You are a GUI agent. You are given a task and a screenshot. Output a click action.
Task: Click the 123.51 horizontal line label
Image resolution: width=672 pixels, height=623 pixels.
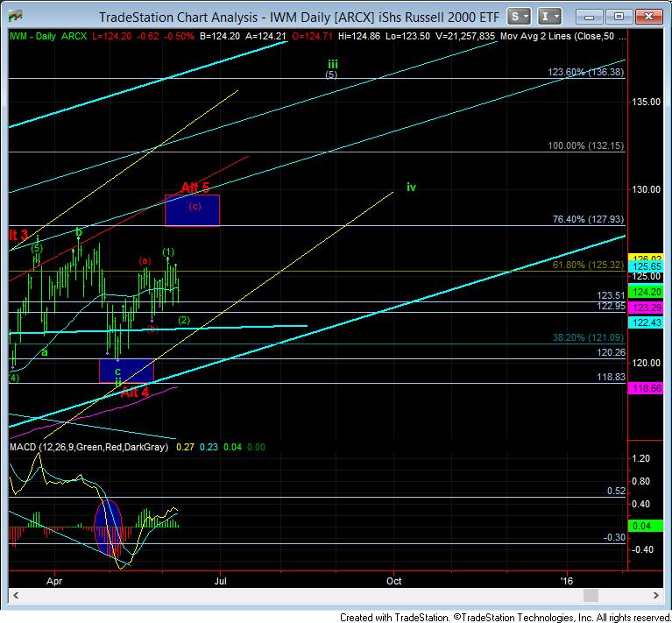point(612,295)
